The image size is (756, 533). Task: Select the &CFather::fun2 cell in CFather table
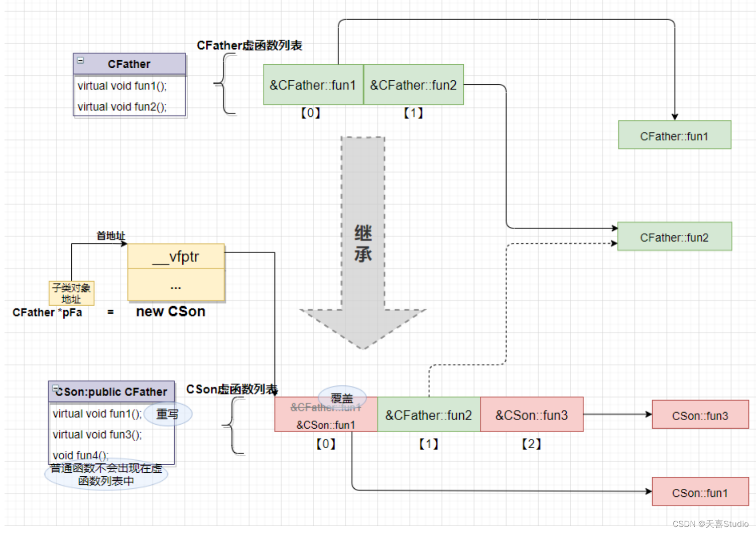414,85
